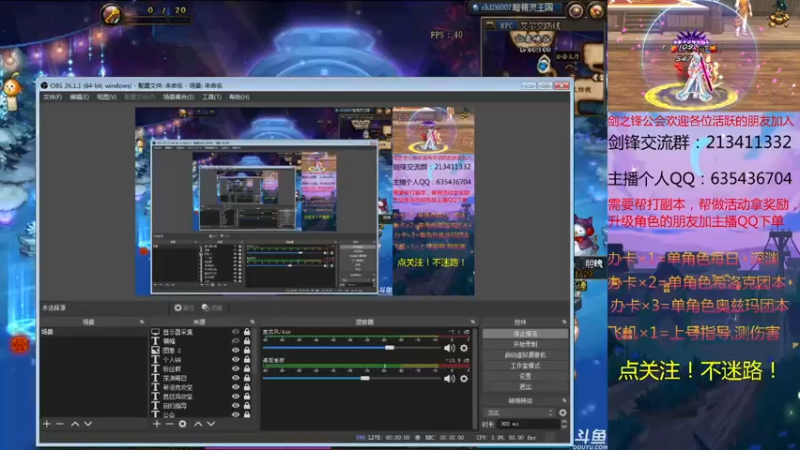The height and width of the screenshot is (450, 800).
Task: Open the 工具(T) menu
Action: point(212,97)
